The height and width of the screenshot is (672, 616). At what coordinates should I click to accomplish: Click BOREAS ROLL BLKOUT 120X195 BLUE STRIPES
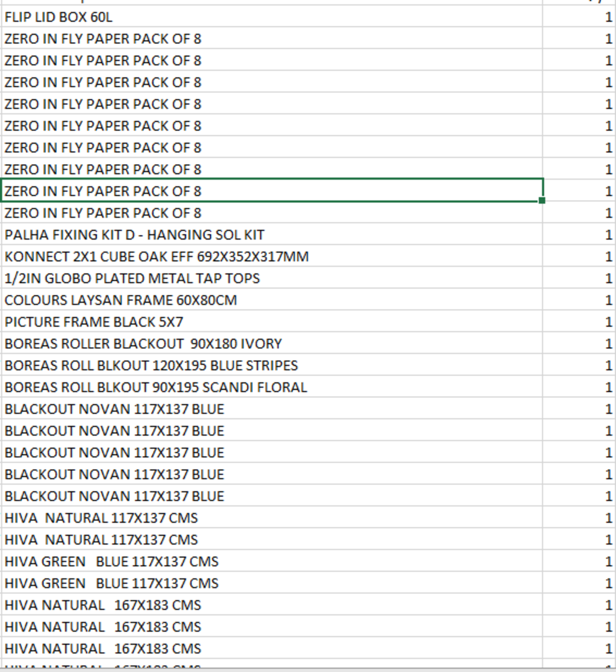point(272,365)
